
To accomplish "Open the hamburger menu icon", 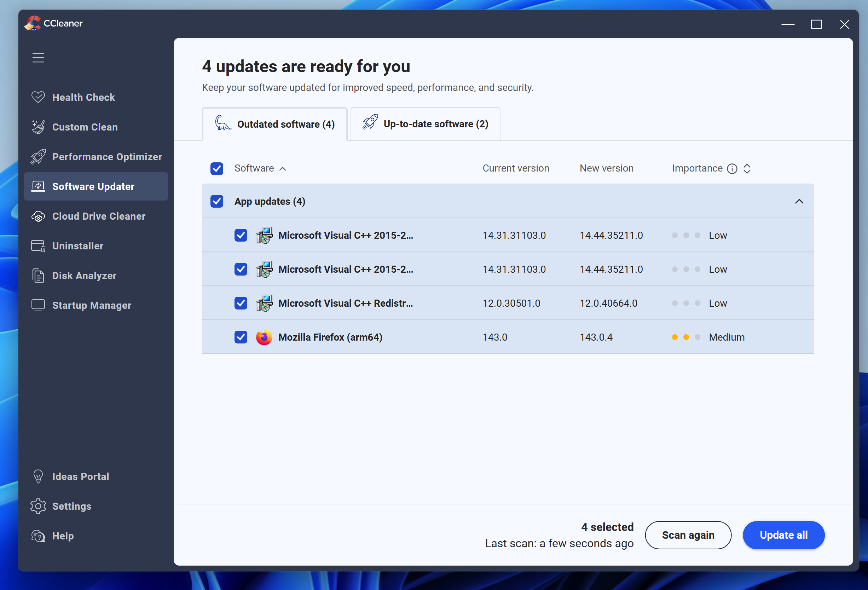I will coord(38,58).
